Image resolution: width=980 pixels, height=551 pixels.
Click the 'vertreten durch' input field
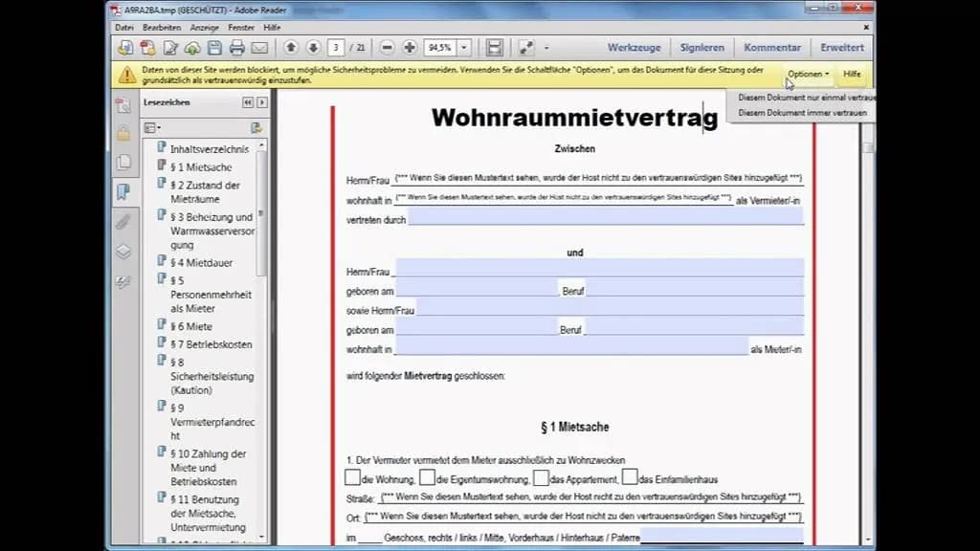point(605,219)
